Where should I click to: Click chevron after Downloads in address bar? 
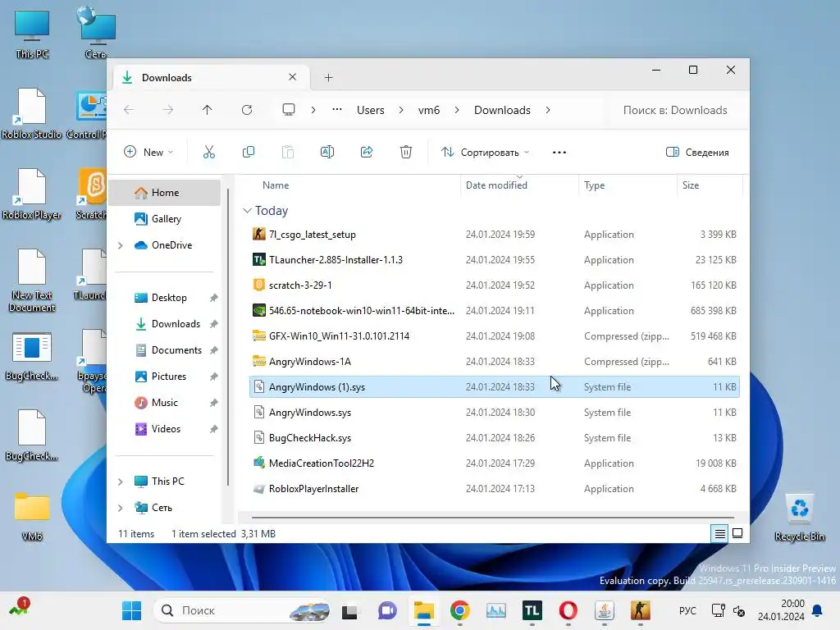[x=547, y=110]
